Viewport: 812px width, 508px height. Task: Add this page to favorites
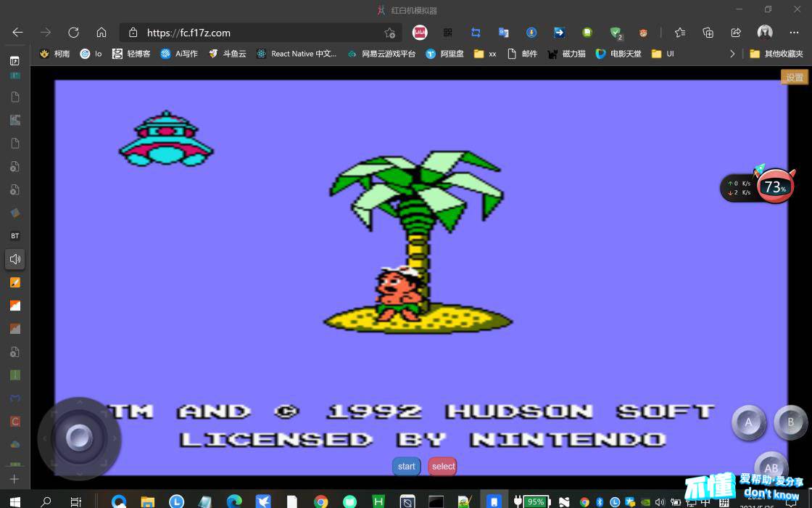[390, 33]
